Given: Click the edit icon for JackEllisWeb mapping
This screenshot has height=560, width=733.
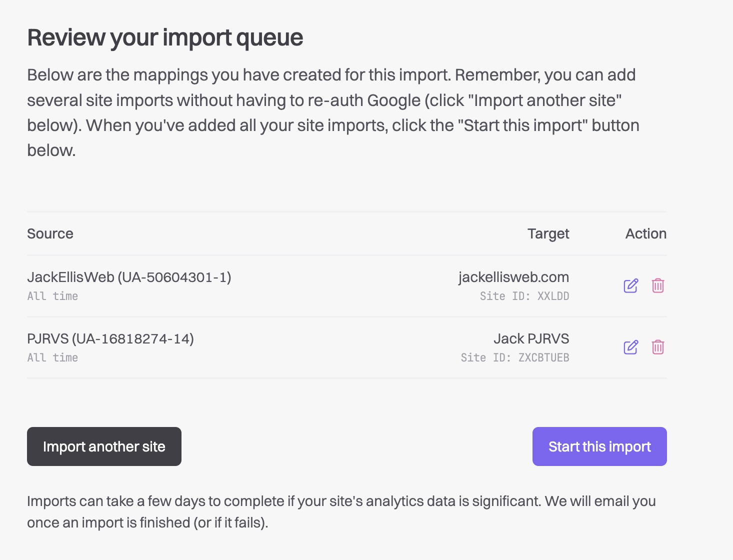Looking at the screenshot, I should (630, 285).
